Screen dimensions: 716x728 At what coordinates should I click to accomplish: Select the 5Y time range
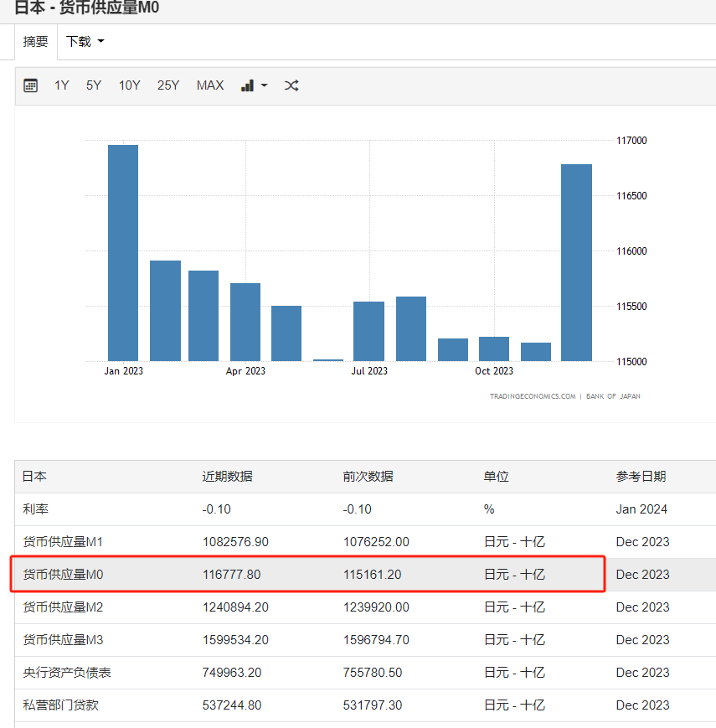(x=94, y=85)
